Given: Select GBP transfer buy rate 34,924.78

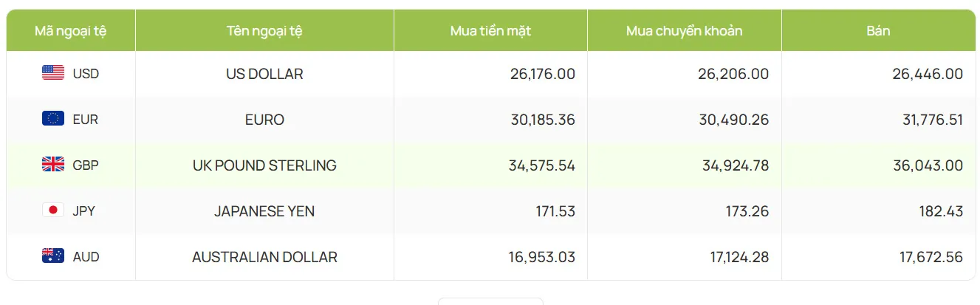Looking at the screenshot, I should pyautogui.click(x=736, y=165).
